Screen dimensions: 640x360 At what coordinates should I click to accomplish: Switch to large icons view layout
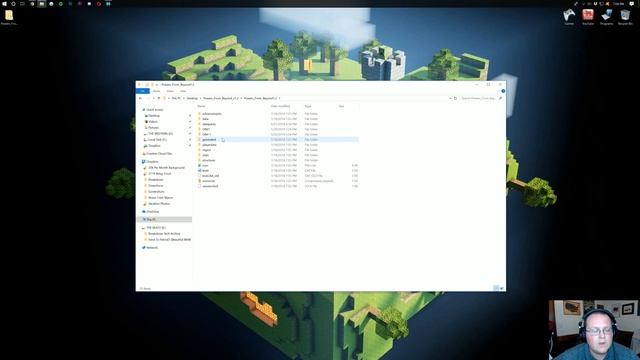[502, 288]
